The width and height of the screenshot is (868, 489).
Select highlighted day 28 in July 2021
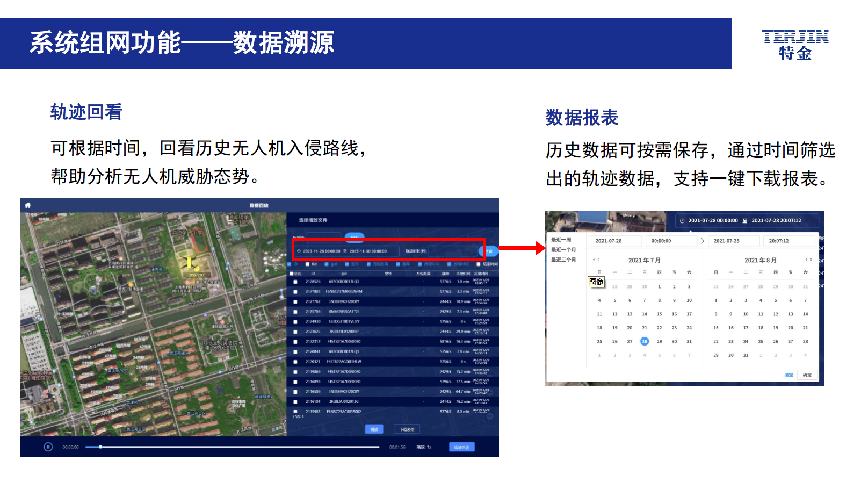pos(645,341)
